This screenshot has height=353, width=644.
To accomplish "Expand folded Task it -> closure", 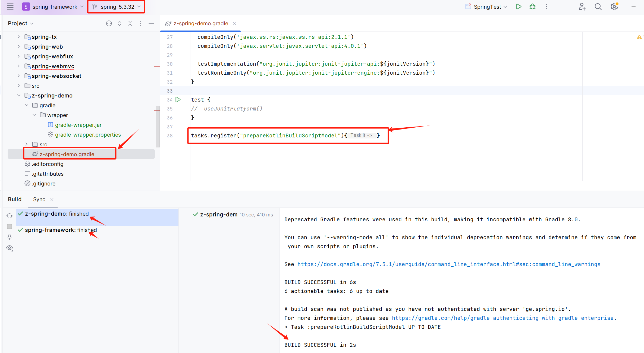I will (361, 135).
